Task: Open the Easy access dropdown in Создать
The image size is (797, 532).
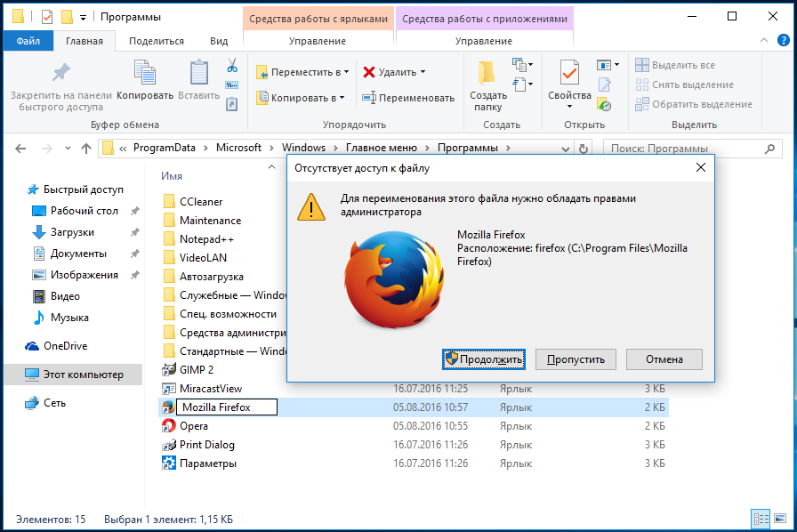Action: pos(522,84)
